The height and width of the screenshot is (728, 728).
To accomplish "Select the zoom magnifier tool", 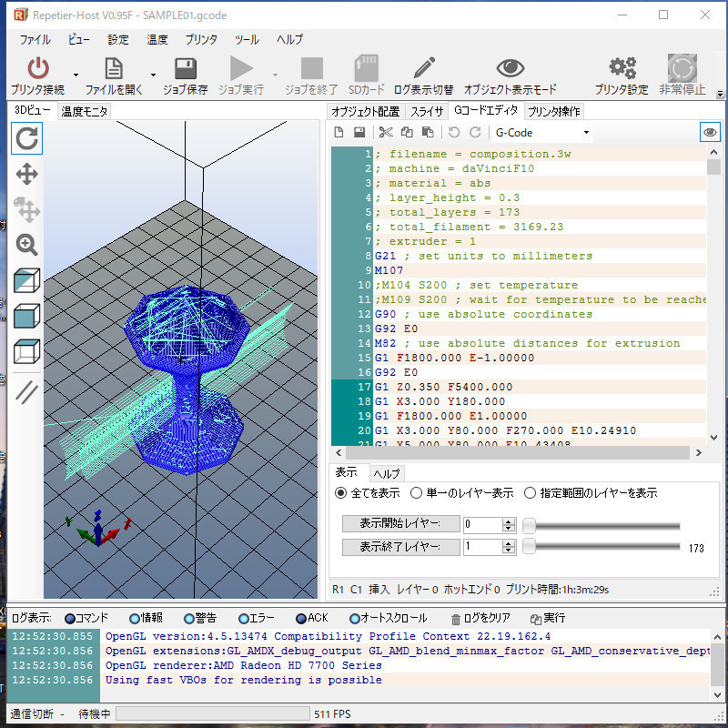I will coord(27,245).
